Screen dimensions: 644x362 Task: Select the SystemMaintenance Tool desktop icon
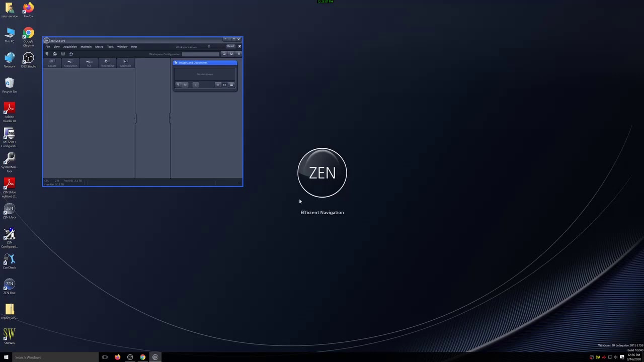pyautogui.click(x=10, y=163)
